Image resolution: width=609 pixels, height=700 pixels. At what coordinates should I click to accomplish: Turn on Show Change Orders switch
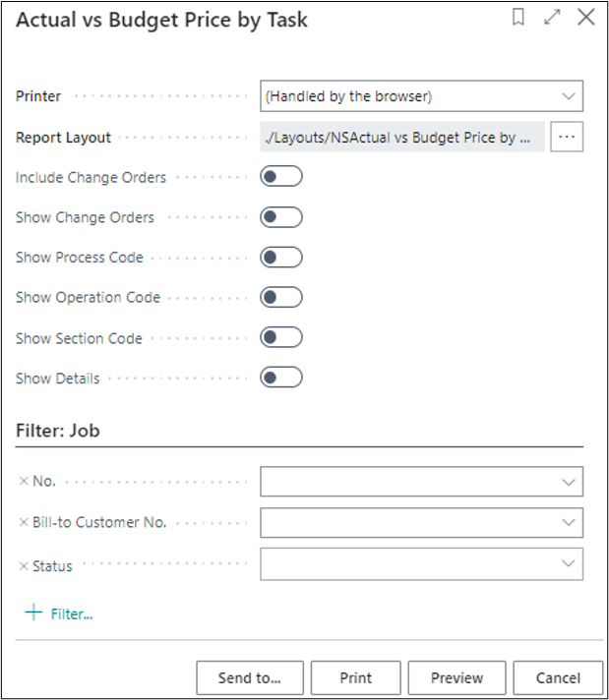(x=280, y=217)
